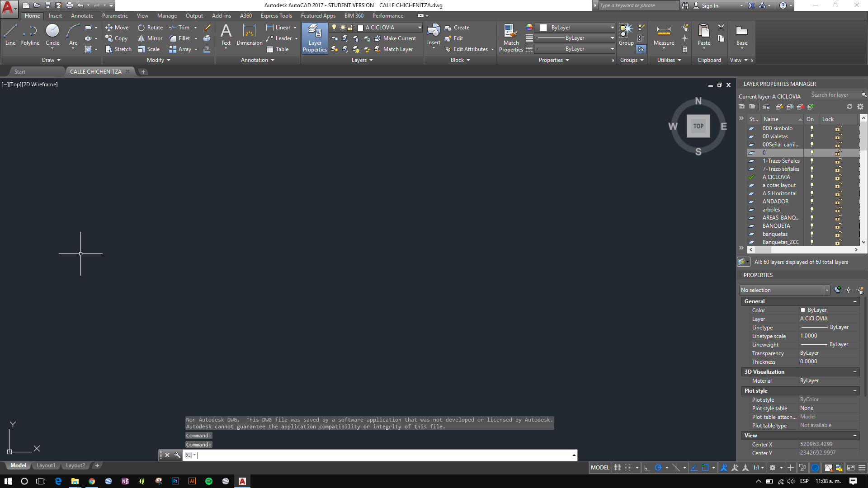Image resolution: width=868 pixels, height=488 pixels.
Task: Open the No selection dropdown in Properties
Action: 826,290
